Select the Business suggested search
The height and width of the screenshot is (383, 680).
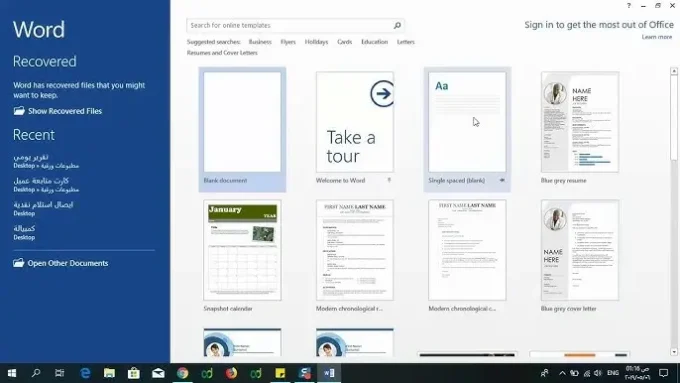pos(260,42)
